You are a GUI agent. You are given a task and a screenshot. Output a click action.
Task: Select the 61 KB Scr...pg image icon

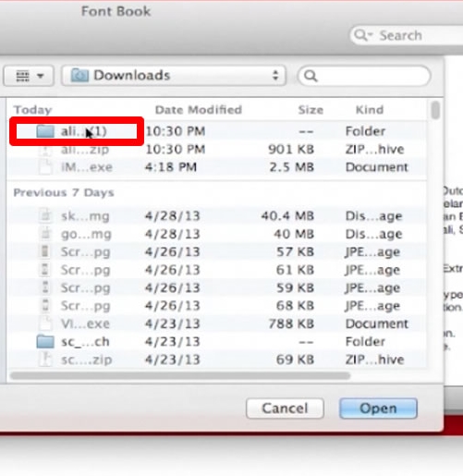(45, 270)
